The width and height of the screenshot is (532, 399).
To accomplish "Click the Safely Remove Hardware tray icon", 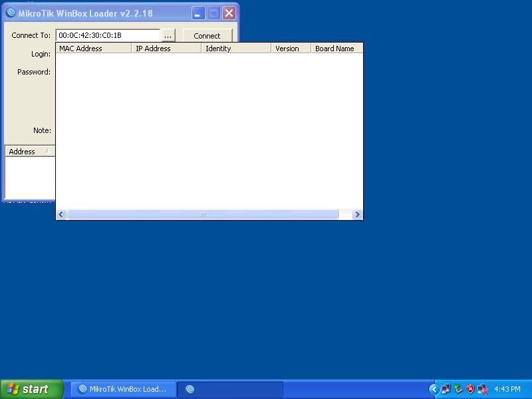I will (458, 388).
